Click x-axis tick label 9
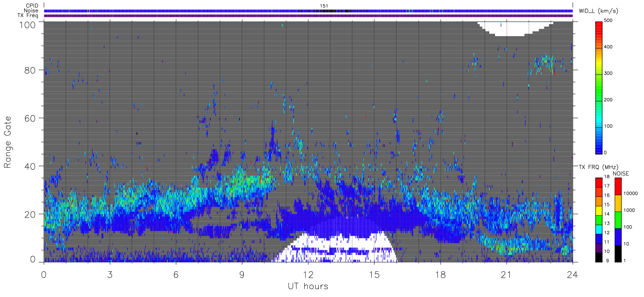Image resolution: width=644 pixels, height=297 pixels. (x=242, y=274)
